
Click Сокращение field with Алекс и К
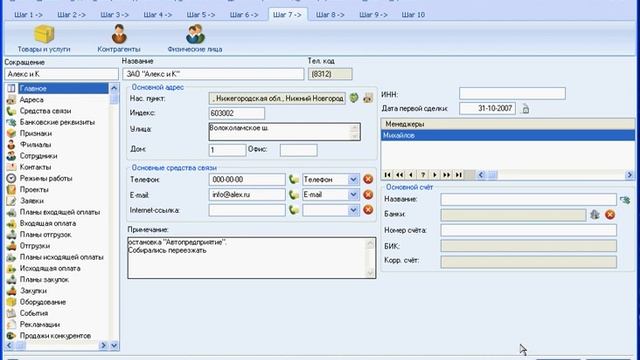(x=61, y=74)
